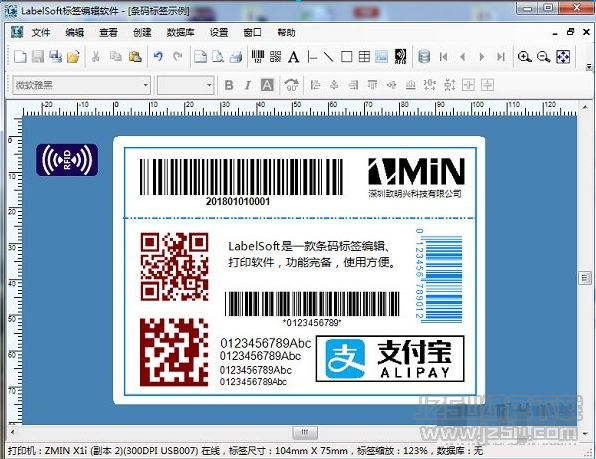Open page setup icon
Screen dimensions: 596x459
click(200, 57)
